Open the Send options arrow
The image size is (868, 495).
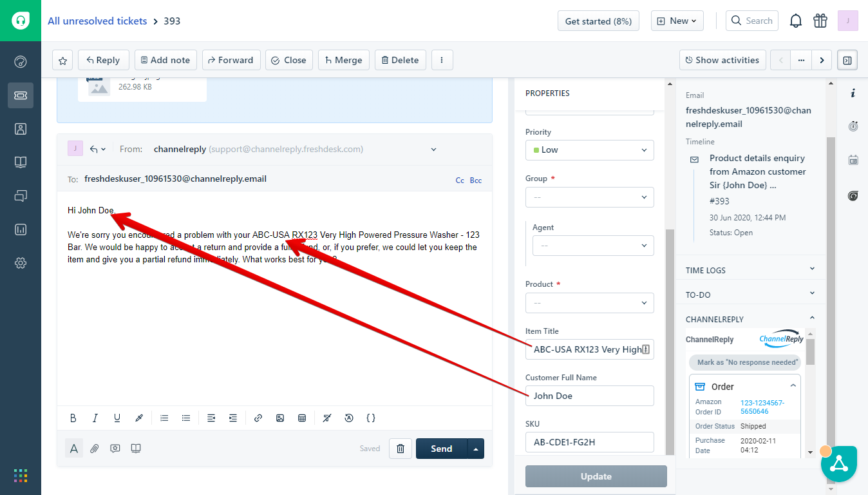click(x=476, y=449)
